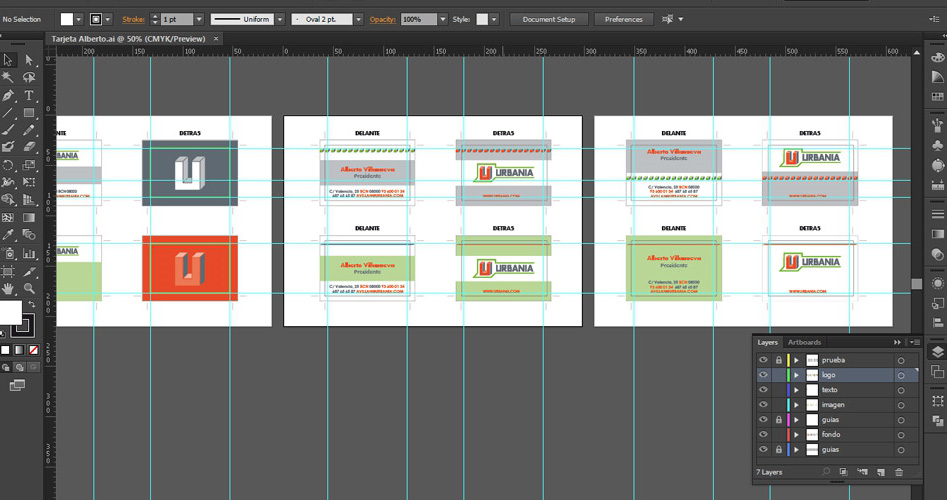Select the Pen tool
947x500 pixels.
[x=8, y=96]
